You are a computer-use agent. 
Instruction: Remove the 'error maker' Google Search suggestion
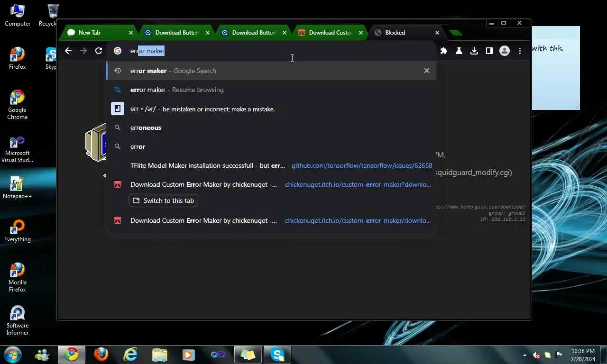point(427,71)
